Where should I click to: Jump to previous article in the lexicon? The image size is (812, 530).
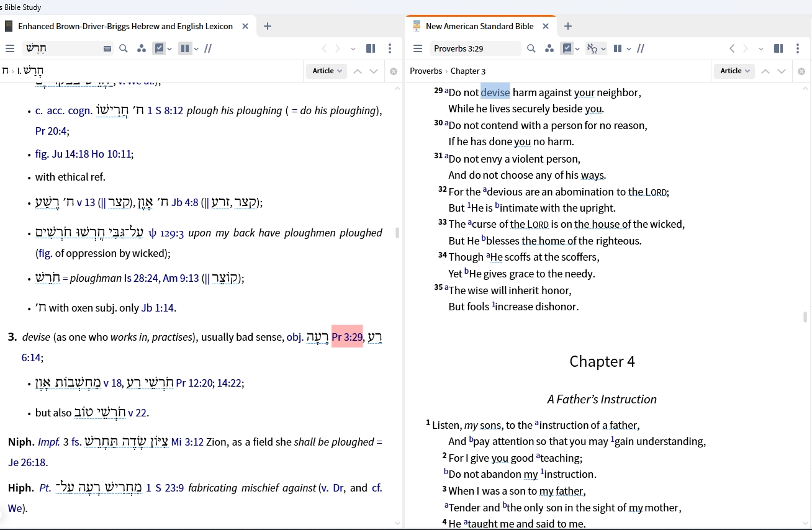(x=358, y=71)
